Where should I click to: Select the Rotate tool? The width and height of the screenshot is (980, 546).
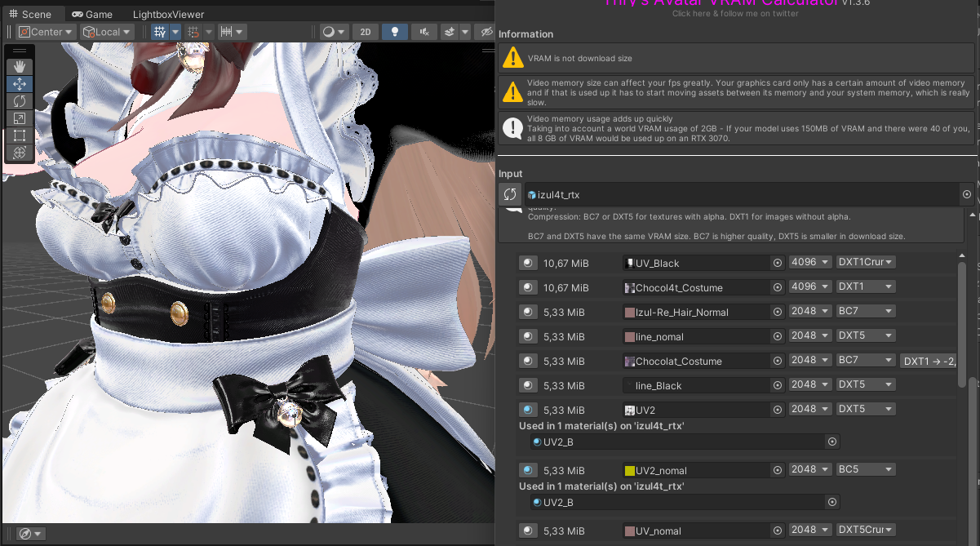[20, 101]
